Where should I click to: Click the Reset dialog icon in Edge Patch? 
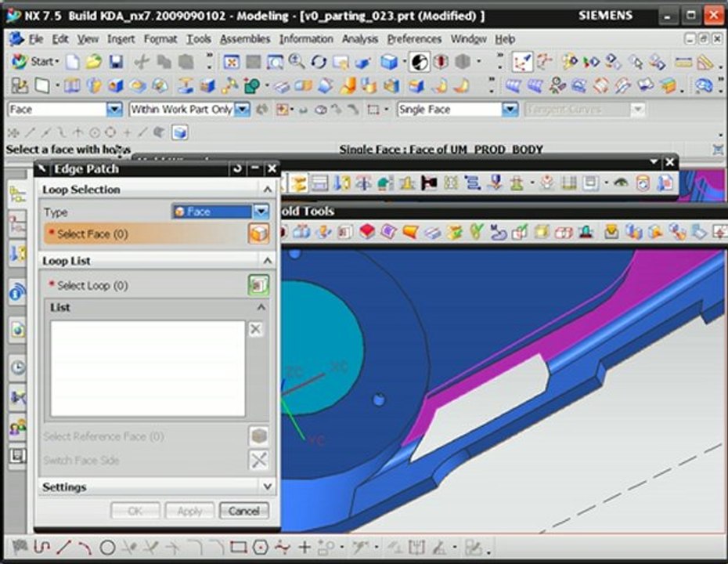(x=237, y=168)
